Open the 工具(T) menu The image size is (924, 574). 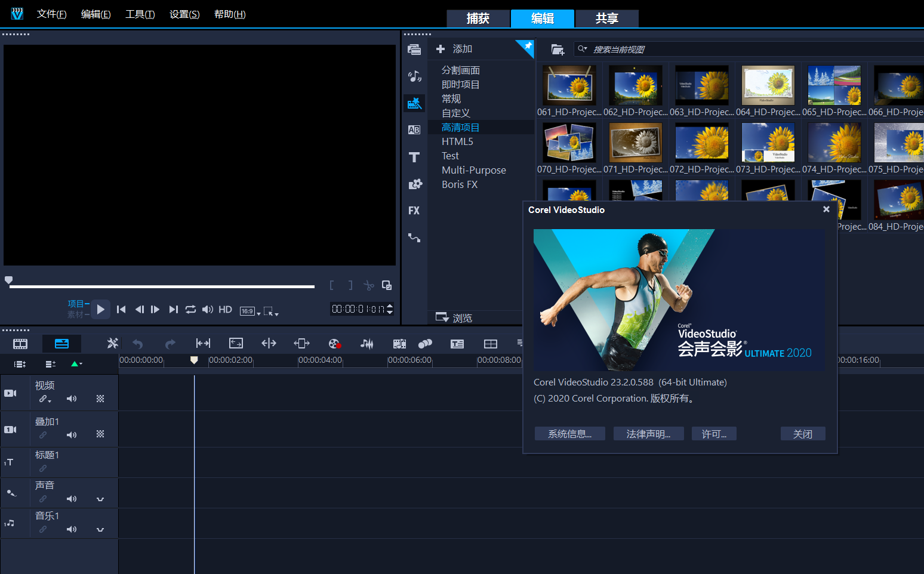coord(140,14)
